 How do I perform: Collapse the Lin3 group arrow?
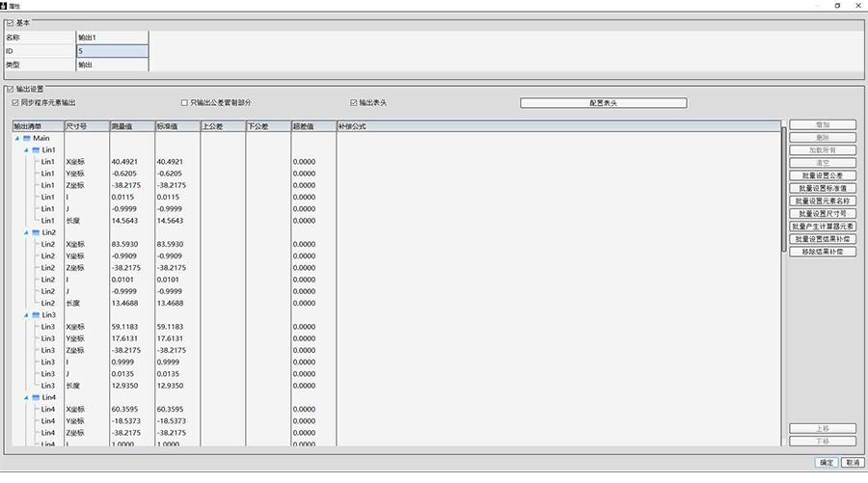[26, 315]
